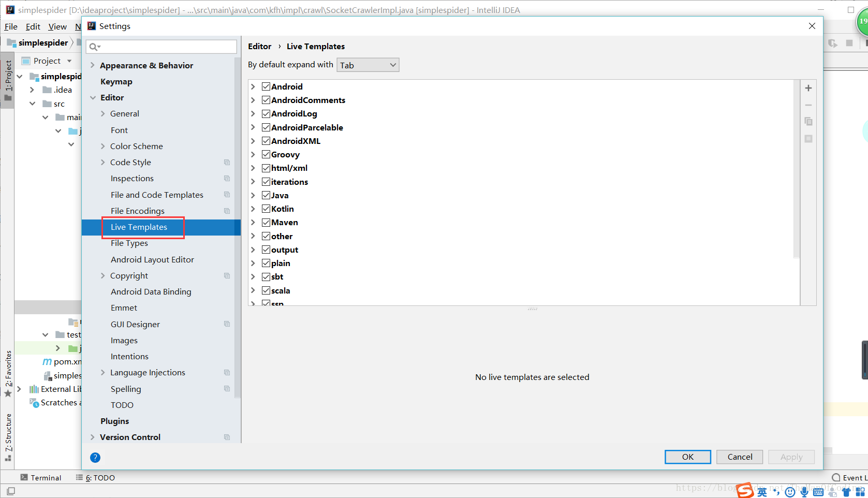The image size is (868, 498).
Task: Click the magnifier icon in settings search
Action: coord(94,47)
